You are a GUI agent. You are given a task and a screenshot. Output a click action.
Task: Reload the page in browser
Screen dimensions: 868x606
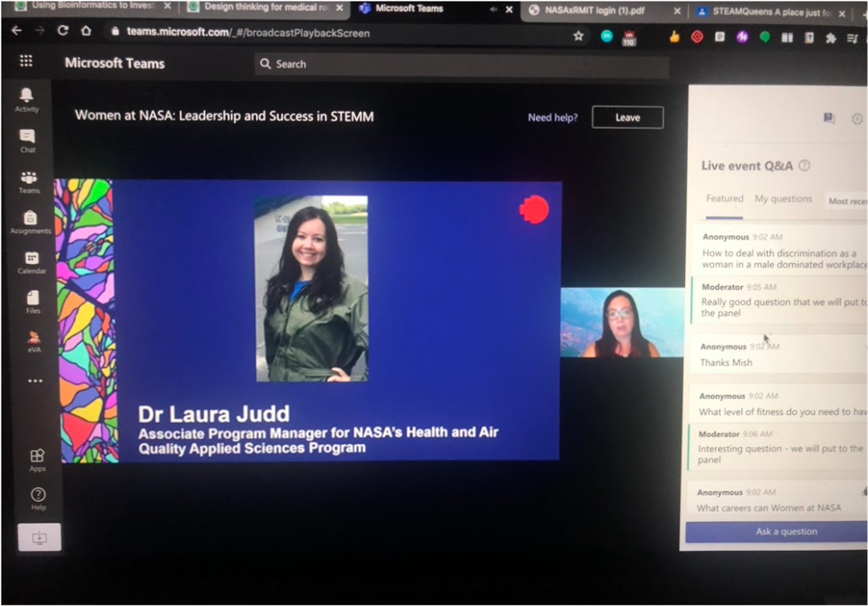click(x=63, y=31)
